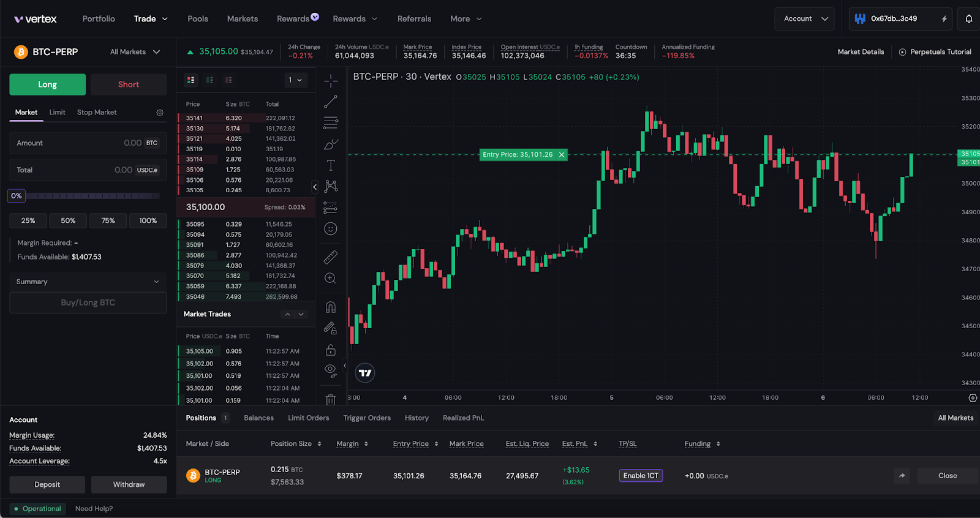The image size is (980, 518).
Task: Select the text annotation tool
Action: pyautogui.click(x=330, y=165)
